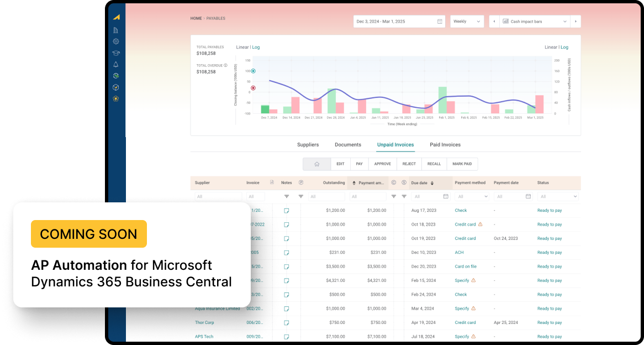The width and height of the screenshot is (644, 345).
Task: Open filter icon under circled X column
Action: [404, 197]
